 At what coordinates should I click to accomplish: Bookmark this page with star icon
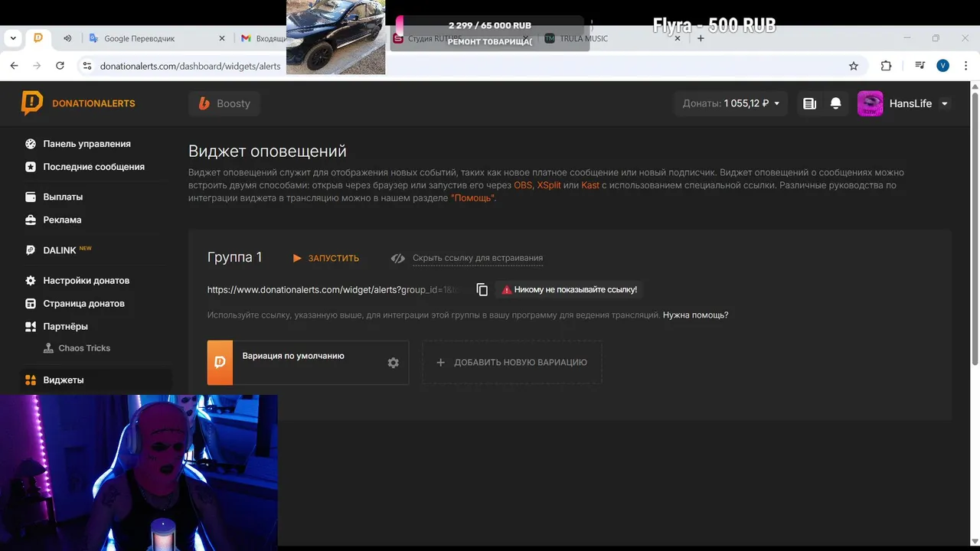pos(854,66)
